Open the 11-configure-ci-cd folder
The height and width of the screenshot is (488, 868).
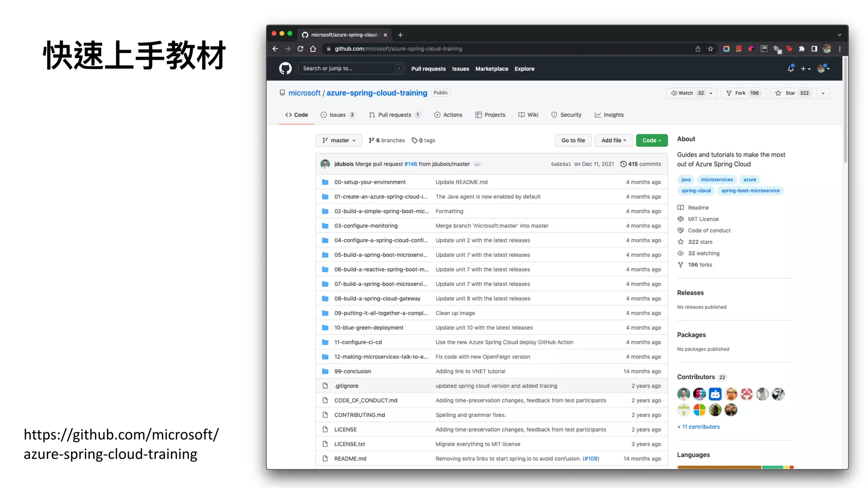(x=358, y=342)
